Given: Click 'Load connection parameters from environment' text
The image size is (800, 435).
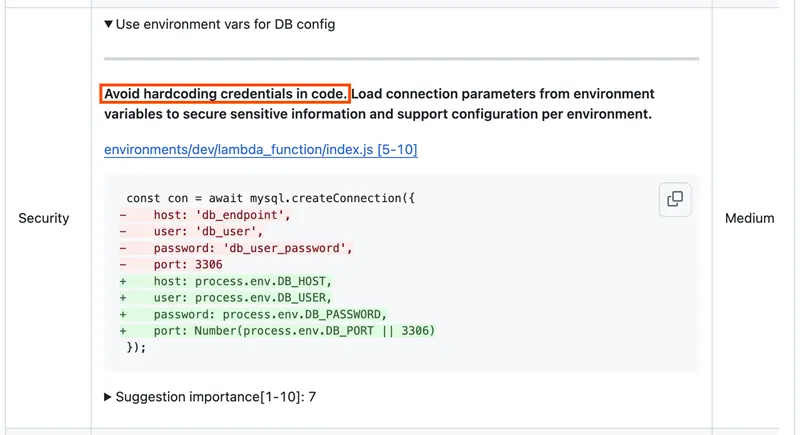Looking at the screenshot, I should [504, 94].
